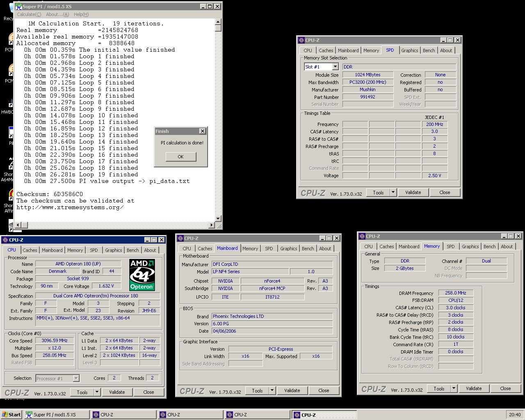The image size is (525, 420).
Task: Click Close in the Mainboard window
Action: click(324, 390)
